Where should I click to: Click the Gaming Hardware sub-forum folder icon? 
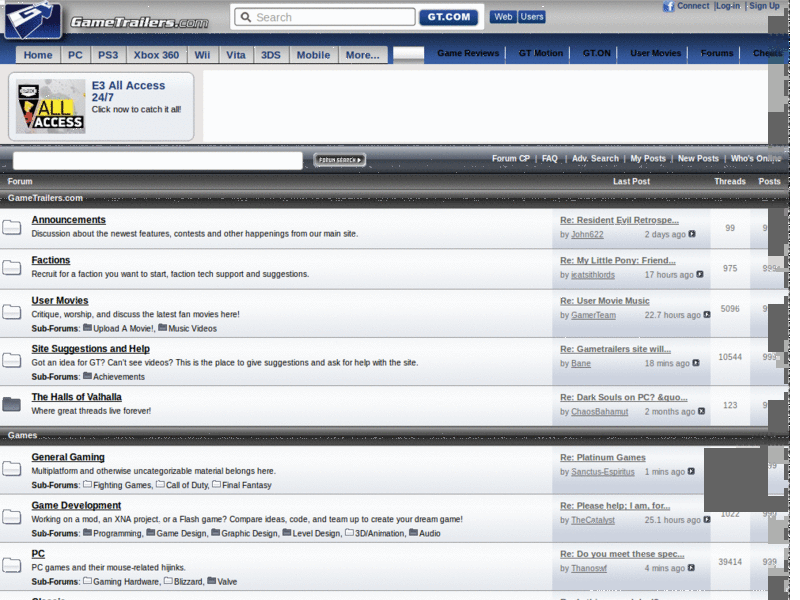coord(87,581)
